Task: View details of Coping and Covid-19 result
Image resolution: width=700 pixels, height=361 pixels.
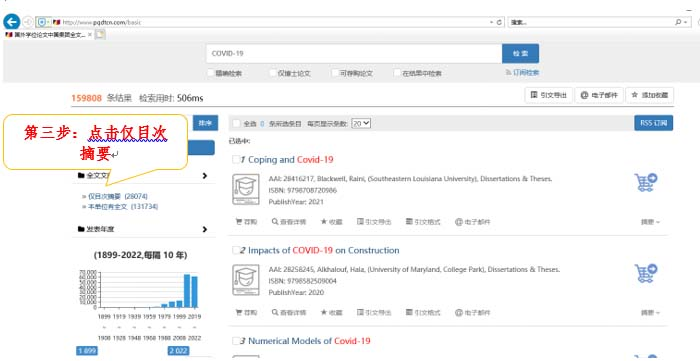Action: click(x=289, y=222)
